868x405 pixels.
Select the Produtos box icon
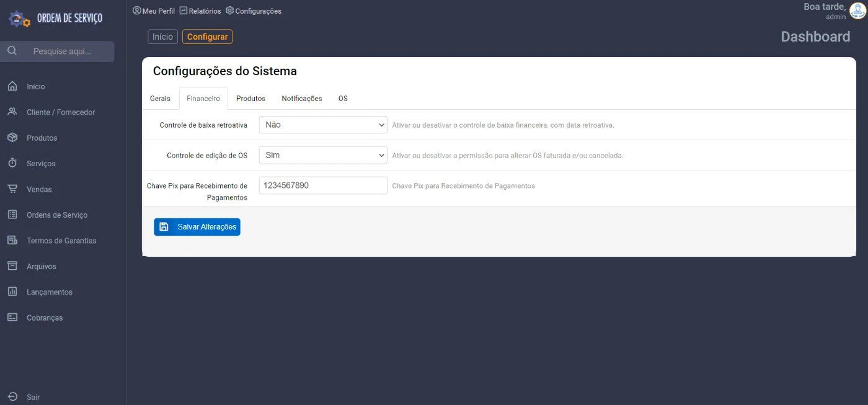[12, 138]
